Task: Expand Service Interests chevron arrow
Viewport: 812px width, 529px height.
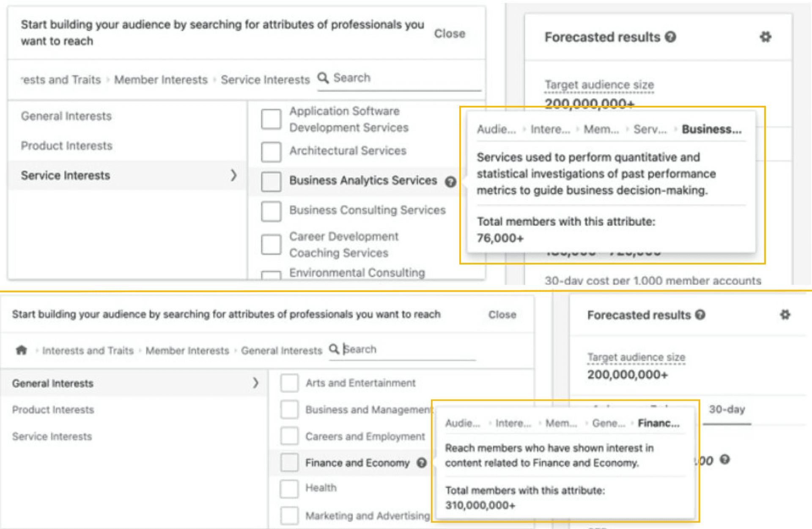Action: [x=233, y=175]
